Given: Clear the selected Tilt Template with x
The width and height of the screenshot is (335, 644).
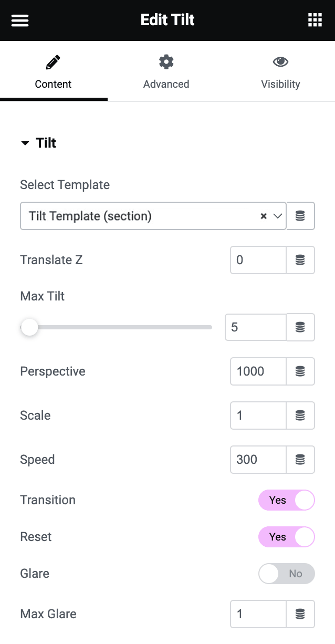Looking at the screenshot, I should click(x=264, y=216).
